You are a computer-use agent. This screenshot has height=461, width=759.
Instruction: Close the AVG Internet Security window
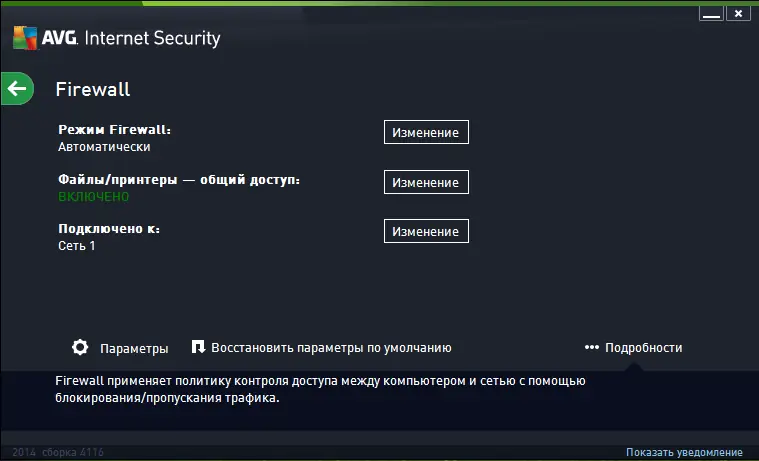coord(738,14)
